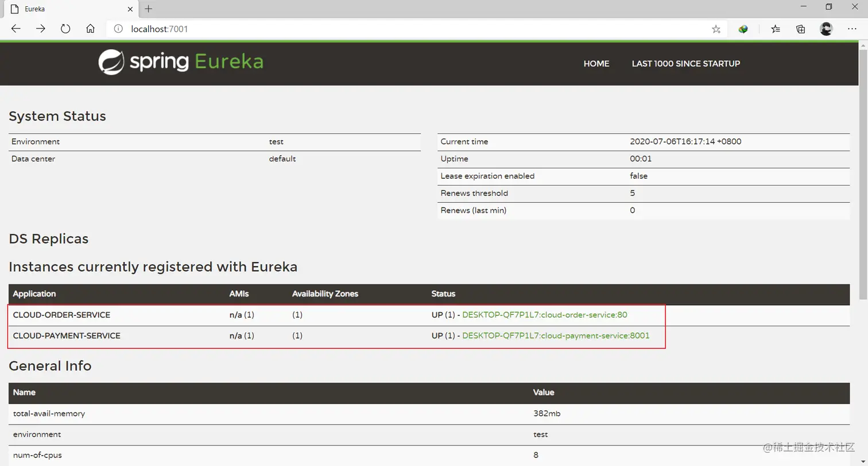
Task: Click the num-of-cpus row name
Action: click(37, 455)
